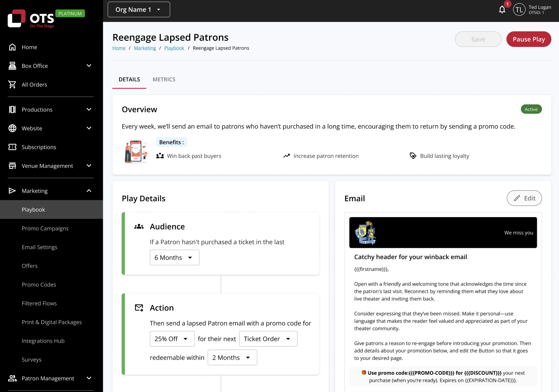Click the PLATINUM plan badge
559x392 pixels.
click(70, 13)
